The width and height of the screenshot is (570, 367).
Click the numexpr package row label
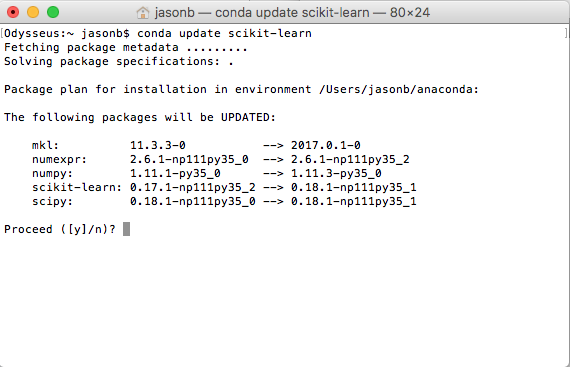coord(59,160)
